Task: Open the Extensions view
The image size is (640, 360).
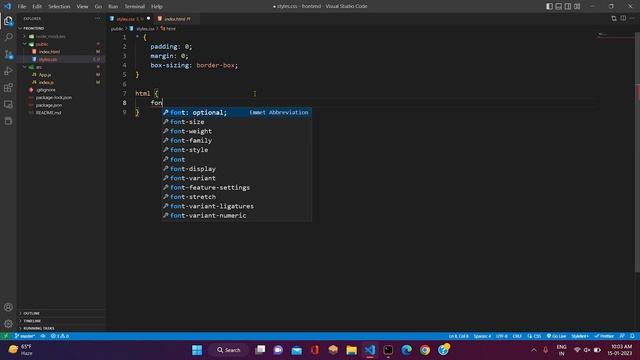Action: [8, 88]
